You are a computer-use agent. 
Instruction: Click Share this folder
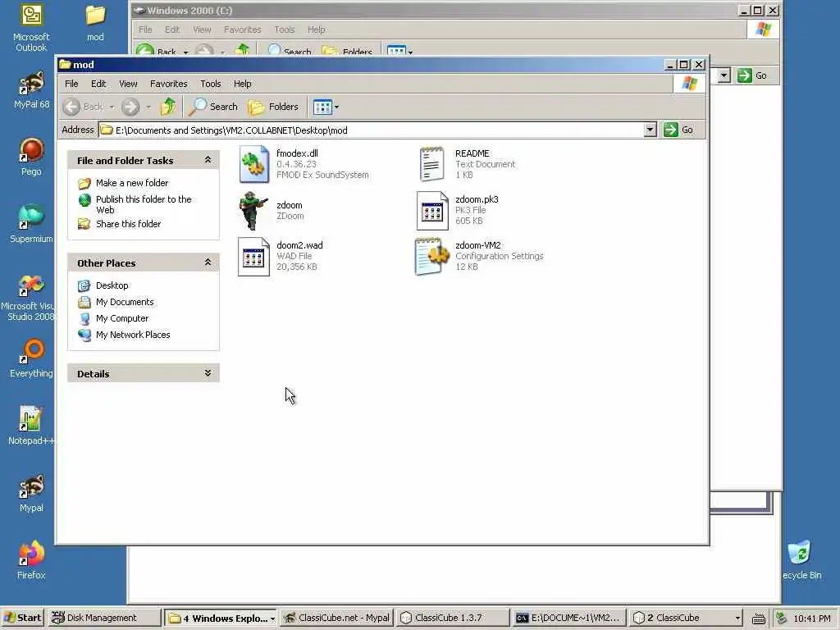(x=128, y=224)
